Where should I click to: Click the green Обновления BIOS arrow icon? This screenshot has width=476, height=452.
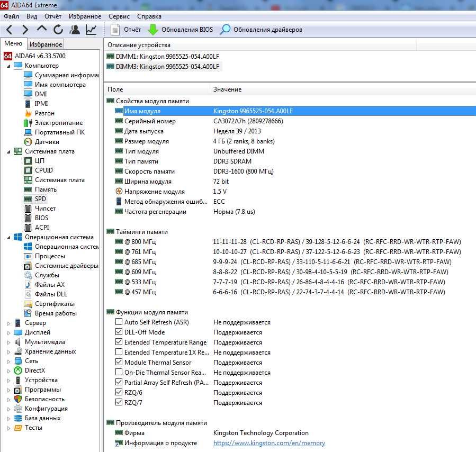coord(152,30)
